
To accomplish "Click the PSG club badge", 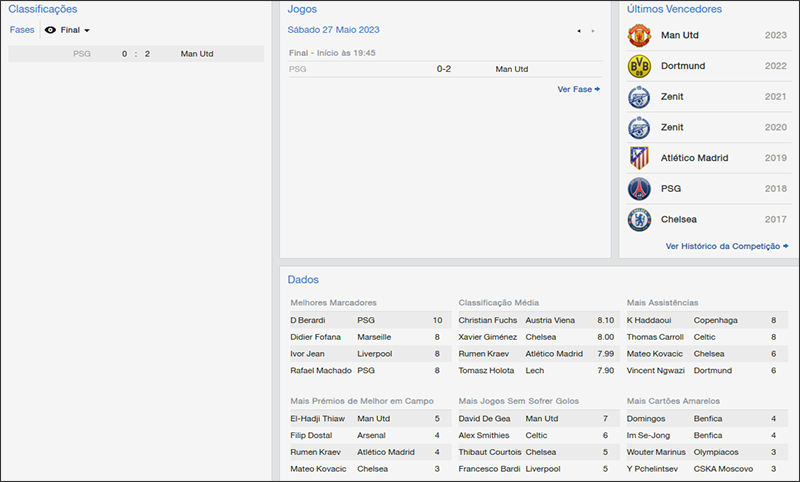I will coord(639,188).
